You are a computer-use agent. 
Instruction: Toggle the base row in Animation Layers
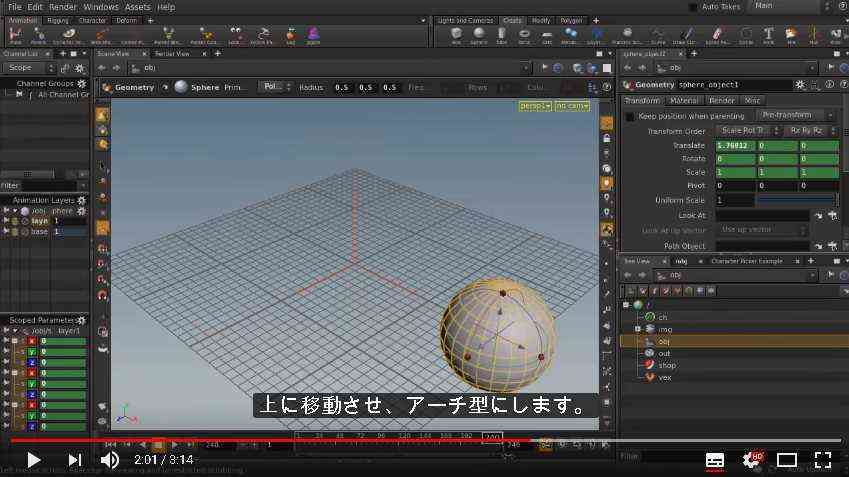point(43,232)
